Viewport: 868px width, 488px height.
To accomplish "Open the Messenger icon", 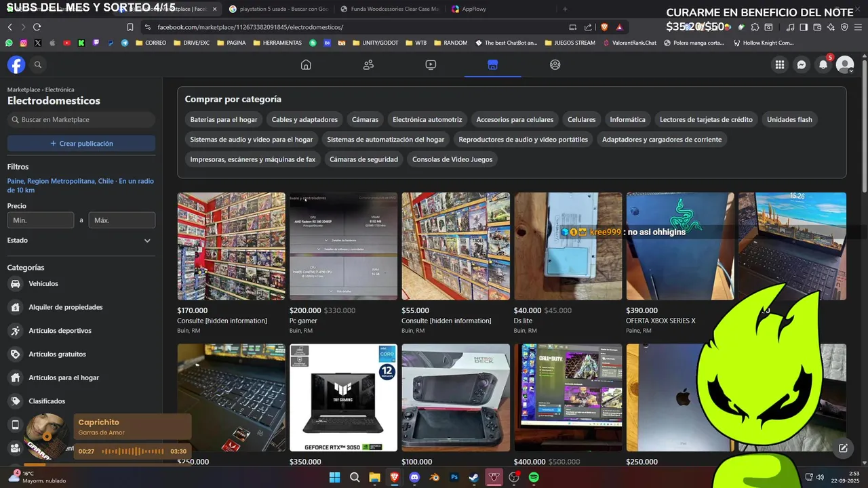I will click(x=802, y=64).
